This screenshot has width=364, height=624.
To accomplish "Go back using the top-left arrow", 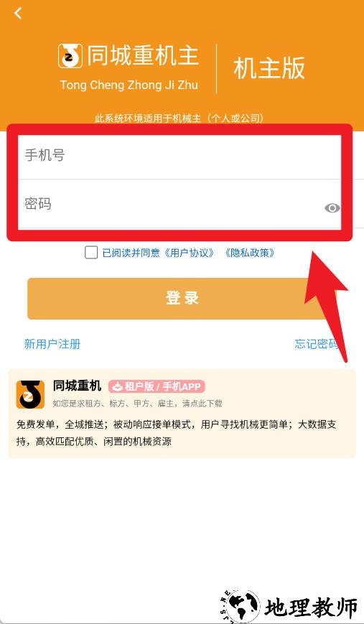I will [x=18, y=13].
